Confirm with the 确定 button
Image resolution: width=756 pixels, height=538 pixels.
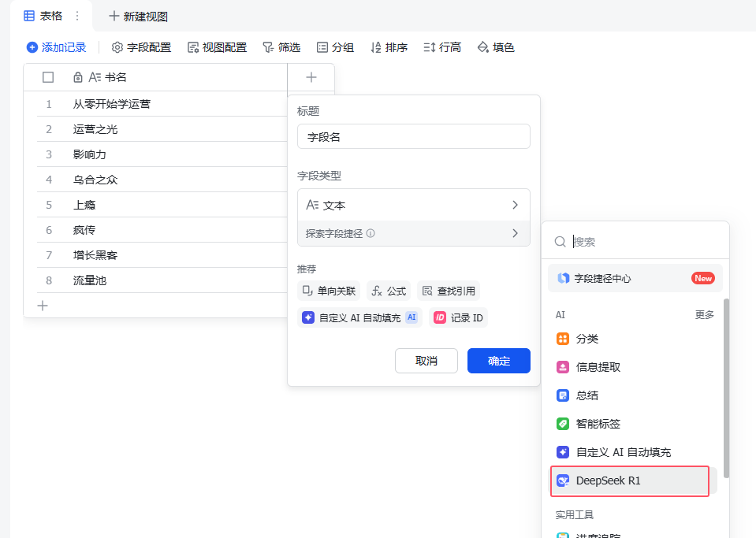point(498,361)
